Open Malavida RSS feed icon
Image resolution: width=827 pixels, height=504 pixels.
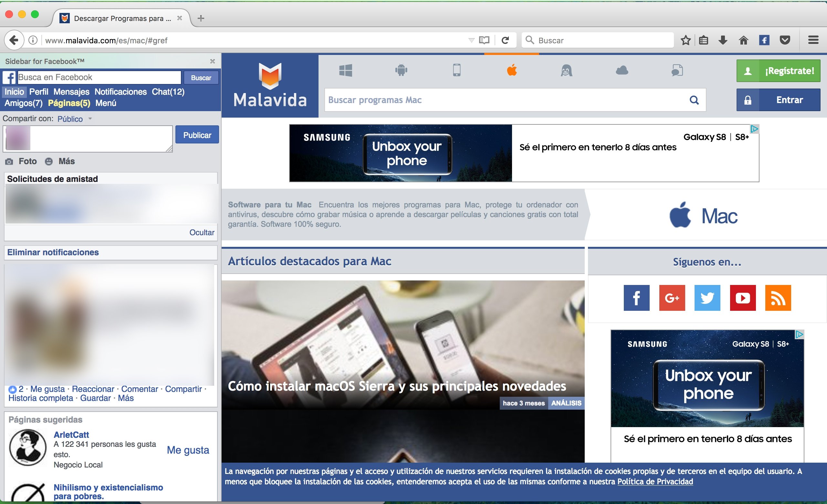[x=778, y=298]
